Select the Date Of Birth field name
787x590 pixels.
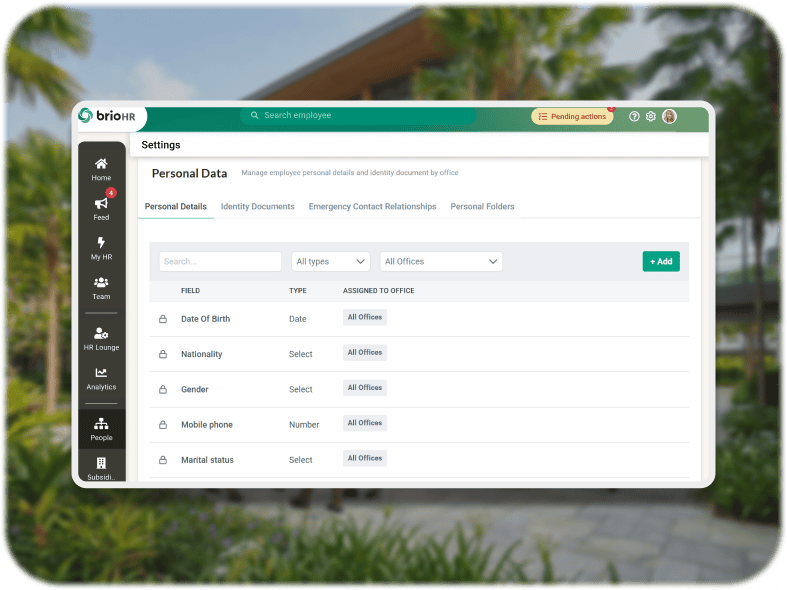coord(205,319)
